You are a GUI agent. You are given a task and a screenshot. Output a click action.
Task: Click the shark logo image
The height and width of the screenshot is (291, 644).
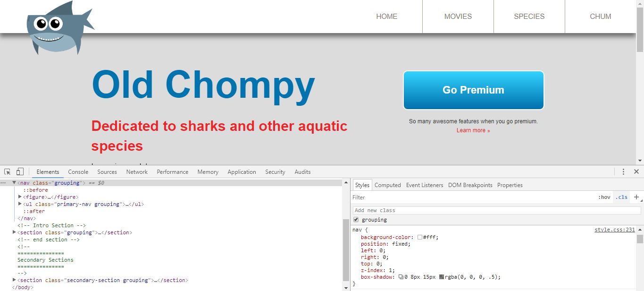pyautogui.click(x=59, y=28)
